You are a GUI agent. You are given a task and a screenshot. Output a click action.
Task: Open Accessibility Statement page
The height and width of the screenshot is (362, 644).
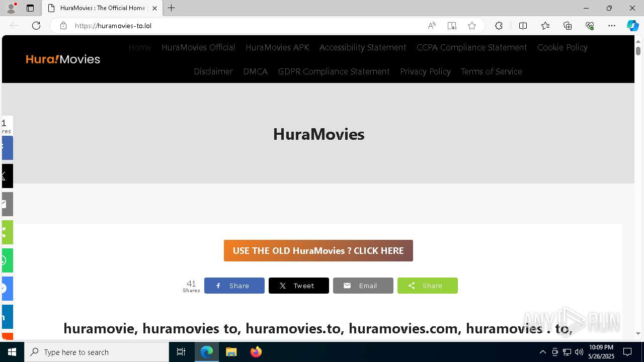tap(363, 47)
